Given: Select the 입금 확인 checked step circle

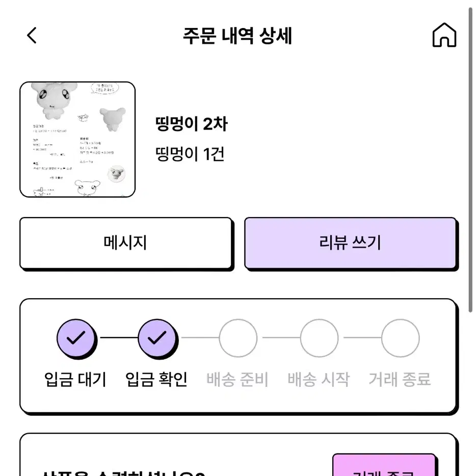Looking at the screenshot, I should coord(157,338).
